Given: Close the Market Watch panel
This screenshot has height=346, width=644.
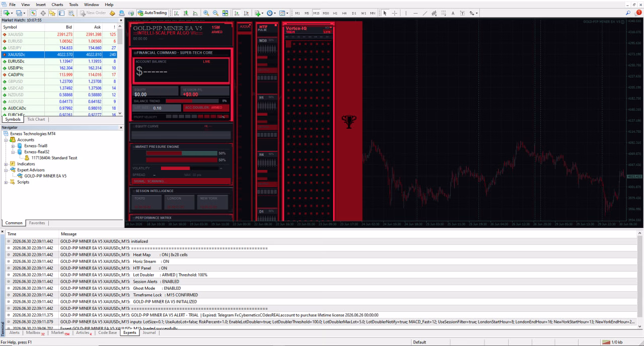Looking at the screenshot, I should coord(121,20).
